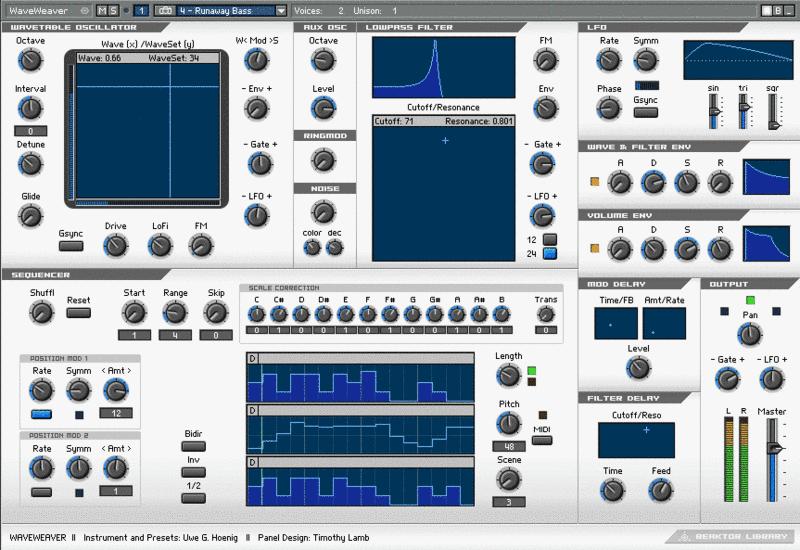Click the Aux Osc Level knob
The height and width of the screenshot is (550, 800).
point(323,109)
